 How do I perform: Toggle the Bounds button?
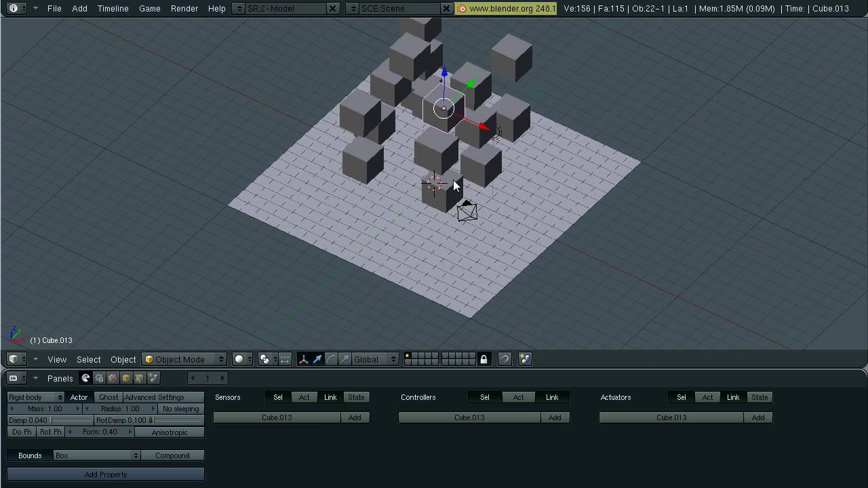click(x=30, y=455)
